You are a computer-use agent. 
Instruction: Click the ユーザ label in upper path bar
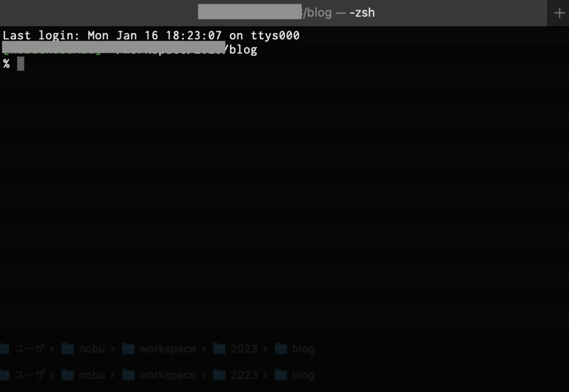tap(29, 349)
